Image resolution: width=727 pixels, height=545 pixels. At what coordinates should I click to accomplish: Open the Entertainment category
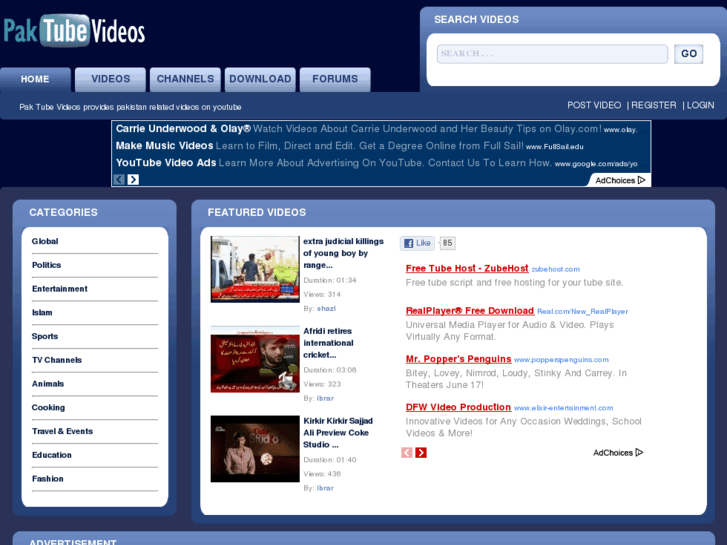[60, 289]
